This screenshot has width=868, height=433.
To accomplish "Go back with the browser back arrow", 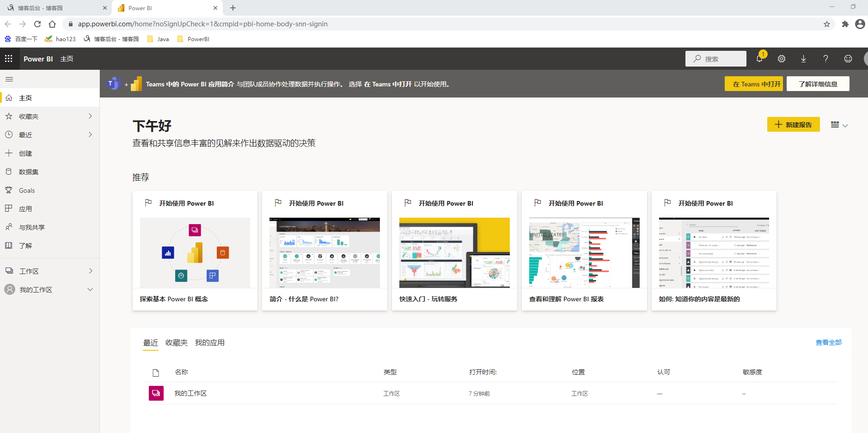I will pos(8,24).
